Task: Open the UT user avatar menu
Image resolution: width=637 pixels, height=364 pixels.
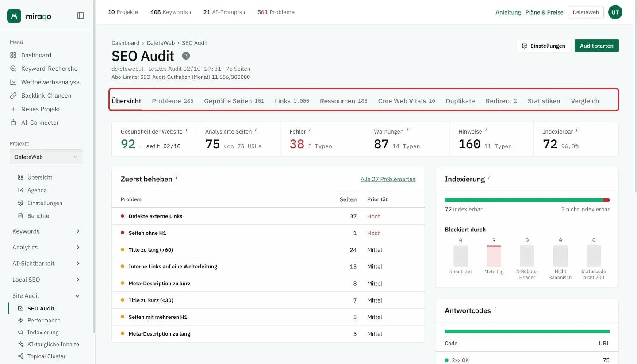Action: (x=615, y=12)
